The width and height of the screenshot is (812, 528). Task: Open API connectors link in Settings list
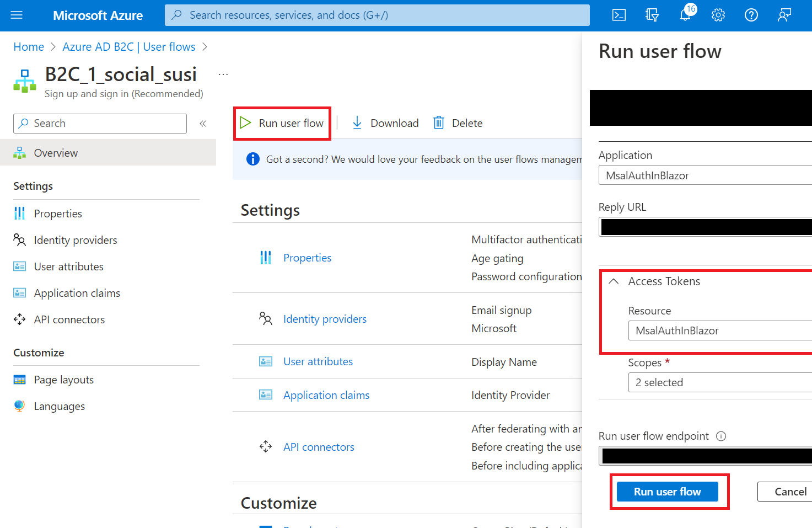coord(319,447)
